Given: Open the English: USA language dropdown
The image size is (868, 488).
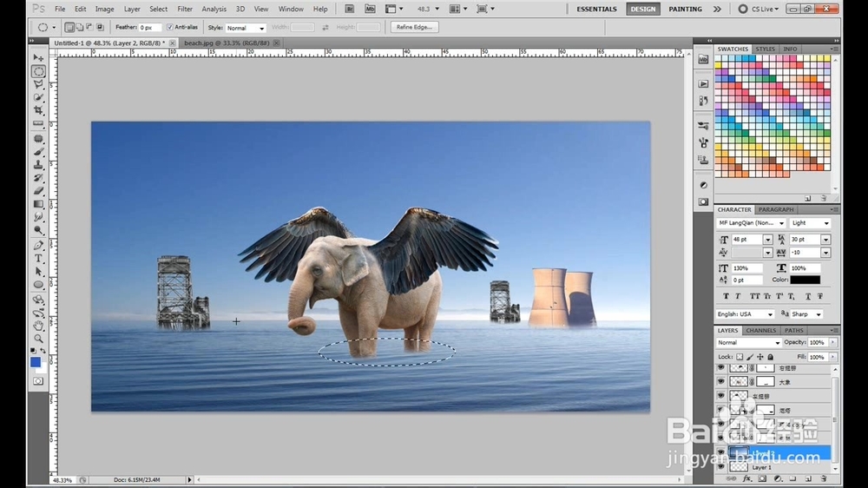Looking at the screenshot, I should pos(745,314).
